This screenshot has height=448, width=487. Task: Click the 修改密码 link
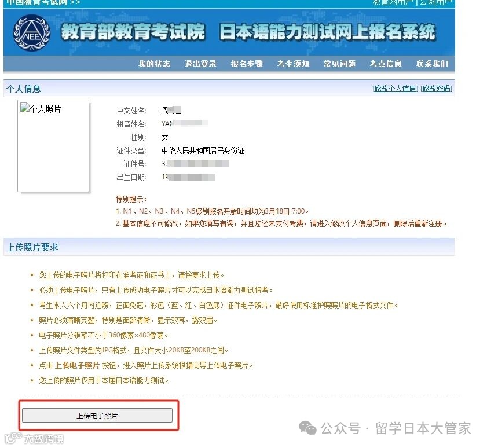pos(437,89)
